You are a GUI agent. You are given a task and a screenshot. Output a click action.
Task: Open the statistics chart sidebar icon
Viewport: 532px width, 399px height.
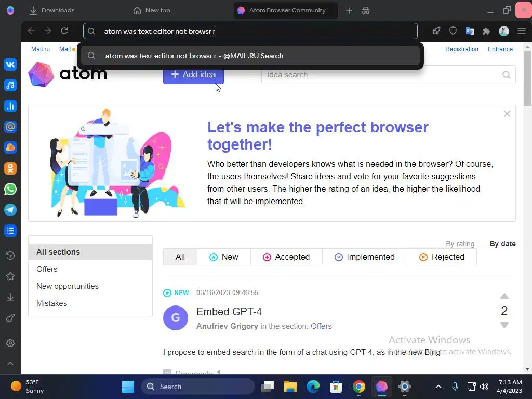pyautogui.click(x=10, y=106)
